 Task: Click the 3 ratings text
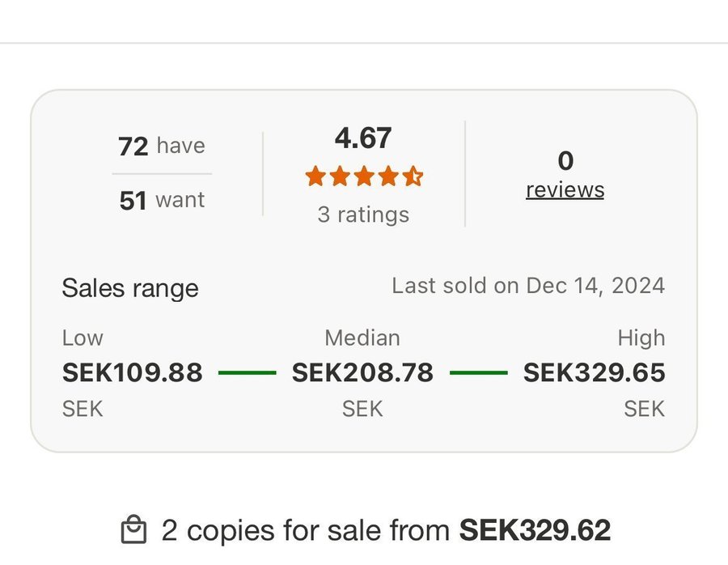click(363, 215)
